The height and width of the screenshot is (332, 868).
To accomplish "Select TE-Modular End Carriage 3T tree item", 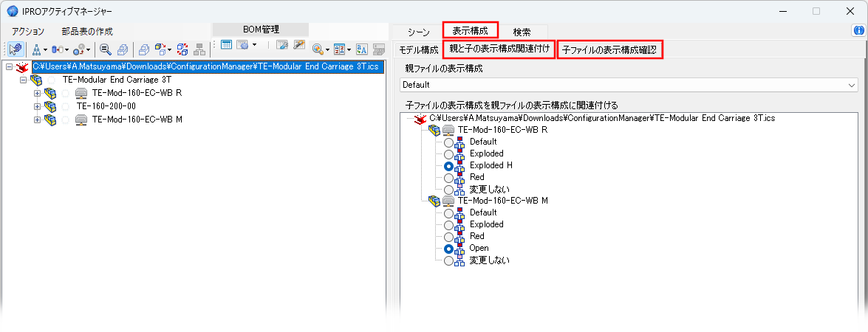I will pos(117,80).
